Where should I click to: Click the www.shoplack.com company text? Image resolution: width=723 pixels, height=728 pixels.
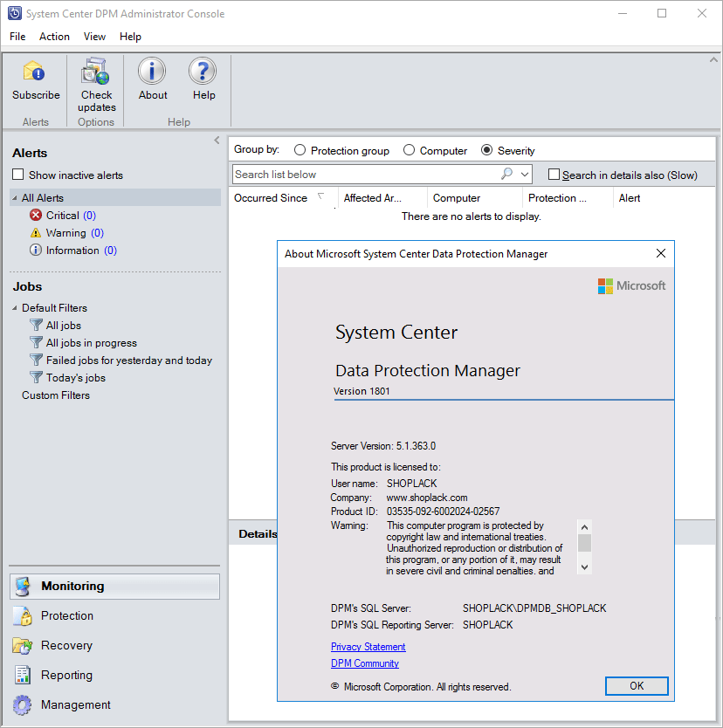(427, 498)
